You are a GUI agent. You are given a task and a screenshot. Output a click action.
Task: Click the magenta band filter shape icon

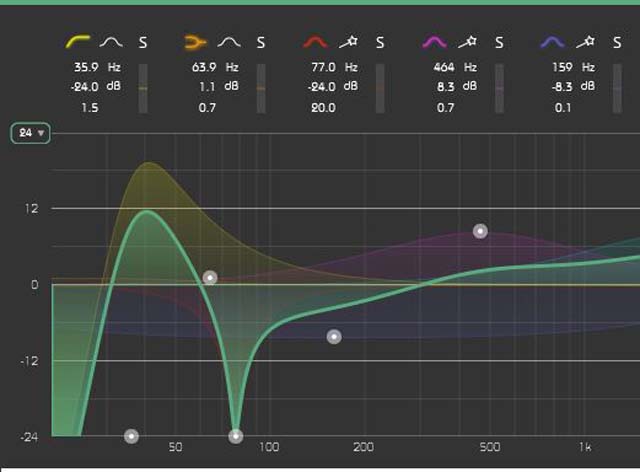click(x=434, y=42)
